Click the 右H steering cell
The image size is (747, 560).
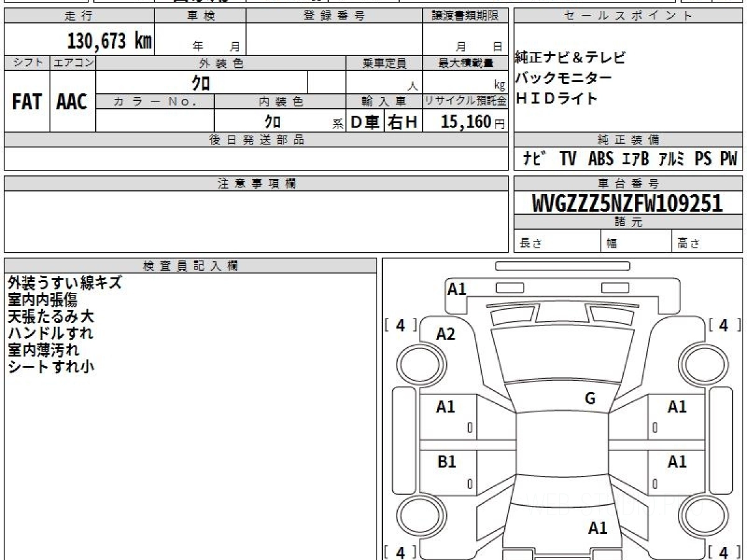403,122
